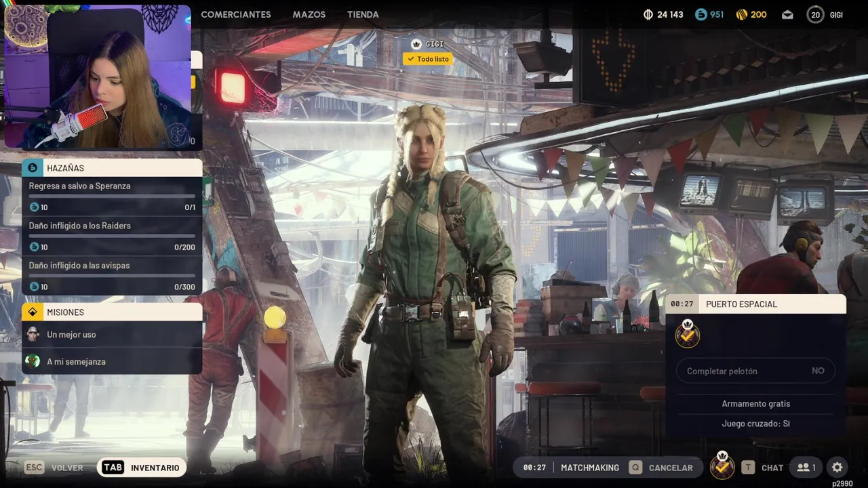Image resolution: width=868 pixels, height=488 pixels.
Task: Click the 'A mi semejanza' trader portrait
Action: (x=33, y=361)
